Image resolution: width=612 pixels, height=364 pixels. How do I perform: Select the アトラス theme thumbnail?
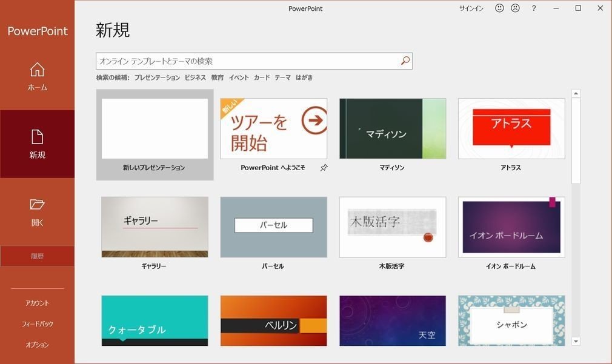[x=511, y=129]
